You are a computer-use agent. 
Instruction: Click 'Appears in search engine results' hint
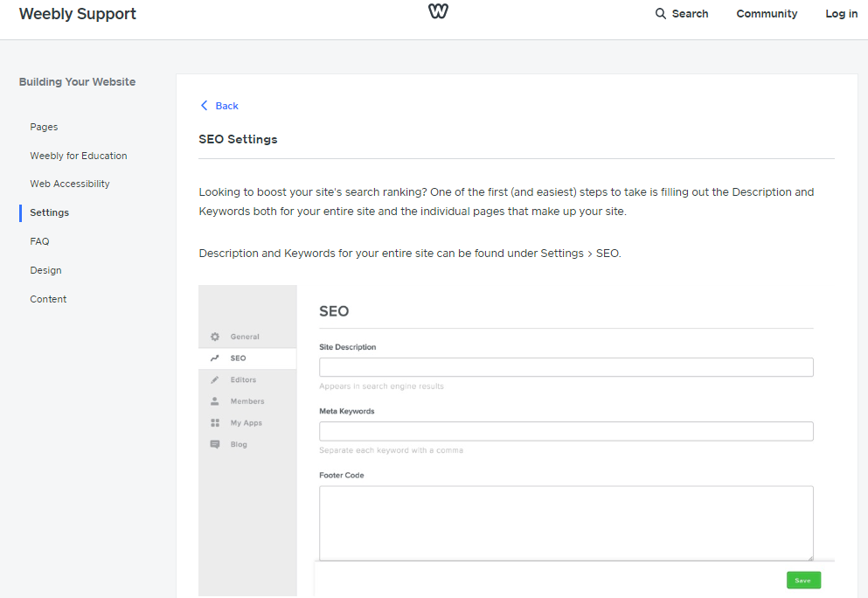[x=381, y=386]
